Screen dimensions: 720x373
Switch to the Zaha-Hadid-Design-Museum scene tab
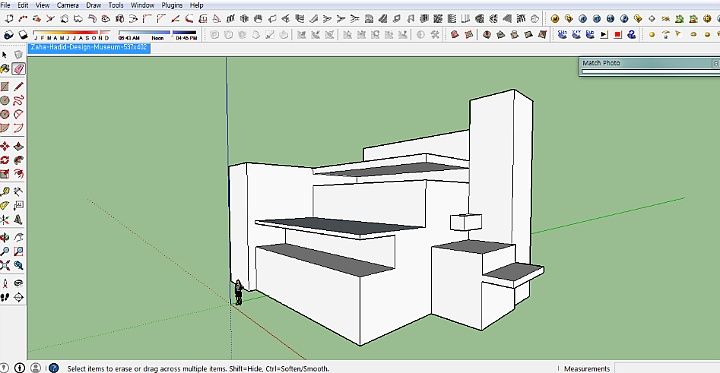[89, 47]
